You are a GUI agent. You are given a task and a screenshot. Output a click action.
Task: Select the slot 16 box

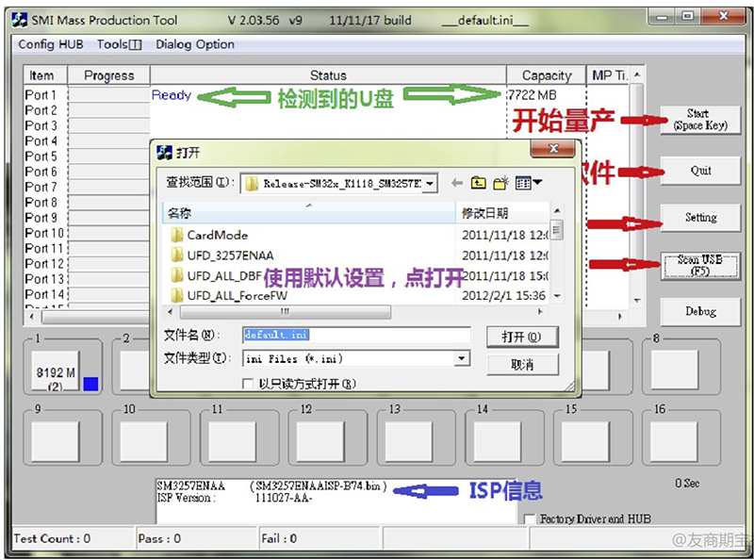[674, 440]
